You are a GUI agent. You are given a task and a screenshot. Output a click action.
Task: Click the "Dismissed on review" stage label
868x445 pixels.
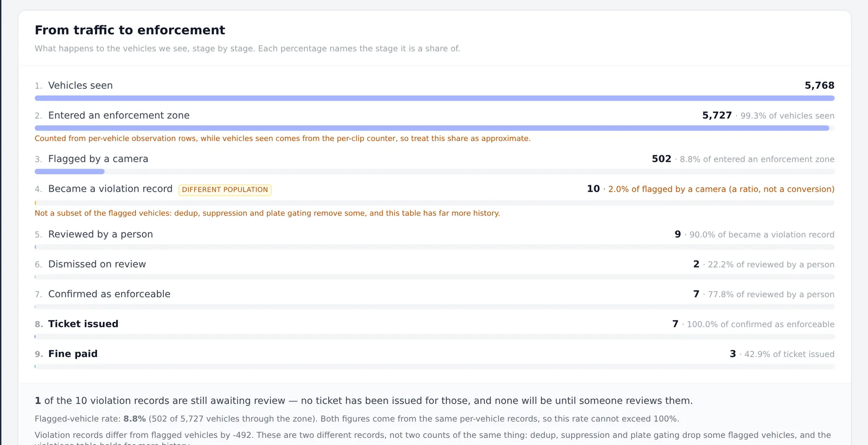point(97,264)
